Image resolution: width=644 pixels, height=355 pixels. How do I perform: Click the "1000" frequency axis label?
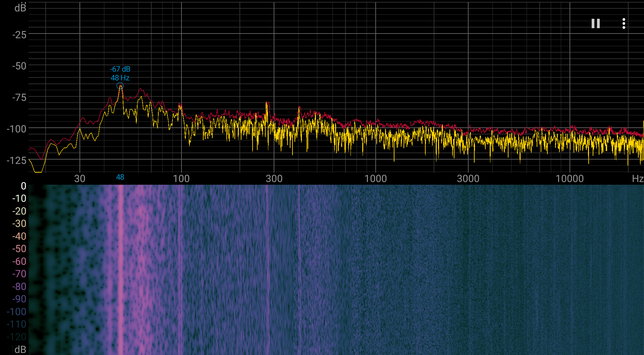376,178
